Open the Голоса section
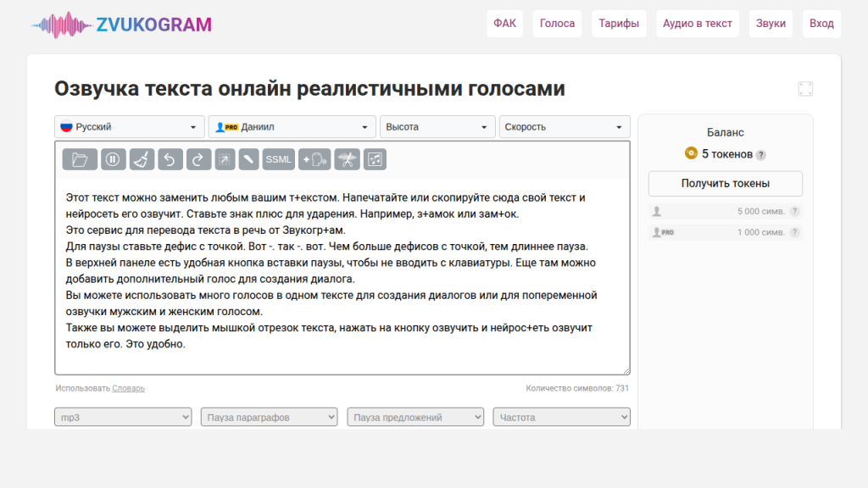 tap(557, 23)
